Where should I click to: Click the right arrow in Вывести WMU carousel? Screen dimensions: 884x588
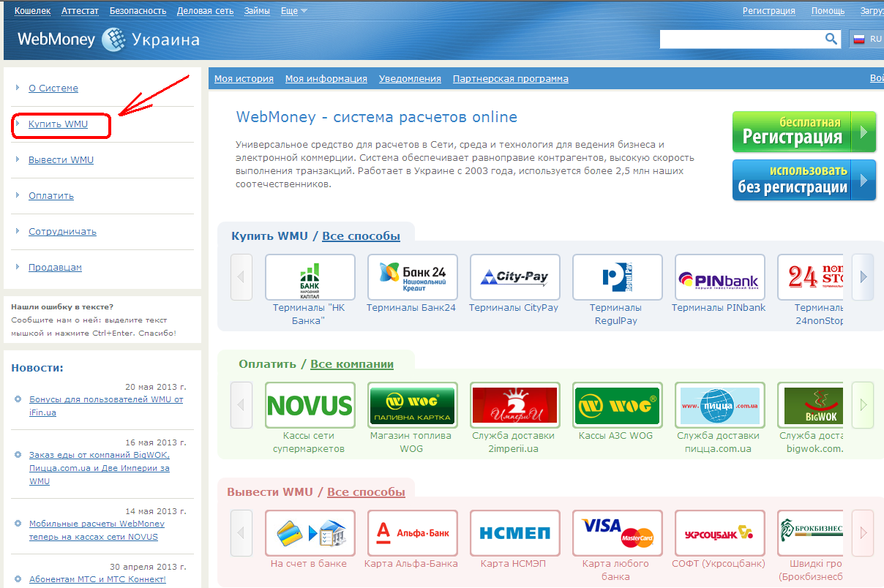coord(863,533)
